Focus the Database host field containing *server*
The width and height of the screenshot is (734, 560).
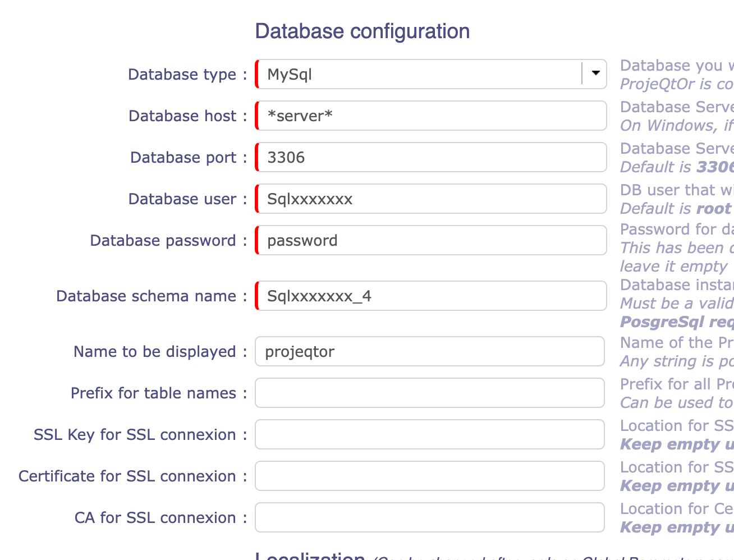pos(431,116)
